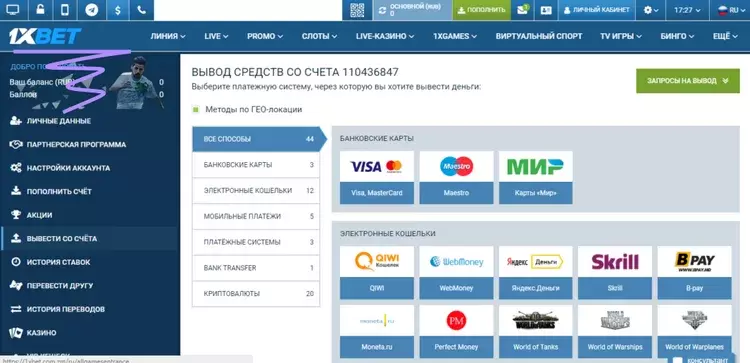Open ЛИЧНЫЙ КАБИНЕТ

pyautogui.click(x=596, y=10)
